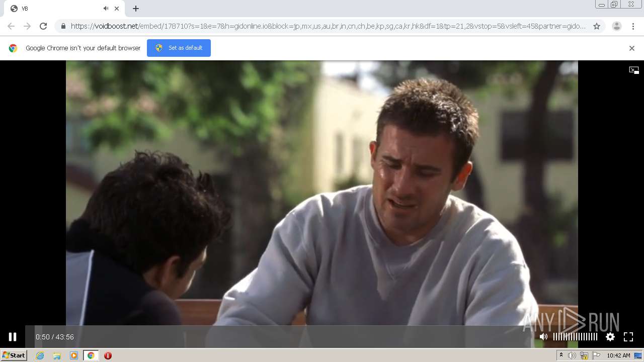The height and width of the screenshot is (362, 644).
Task: Set Chrome as default browser
Action: click(179, 48)
